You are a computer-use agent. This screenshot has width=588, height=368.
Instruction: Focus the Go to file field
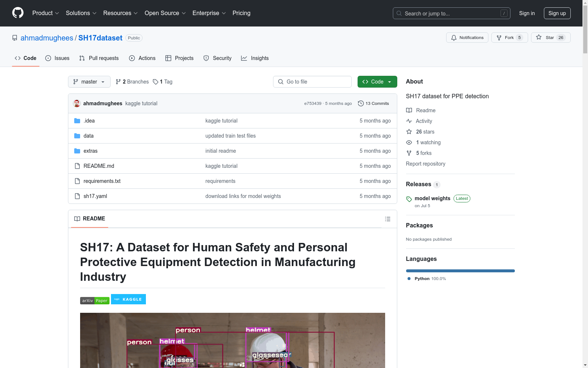[312, 82]
